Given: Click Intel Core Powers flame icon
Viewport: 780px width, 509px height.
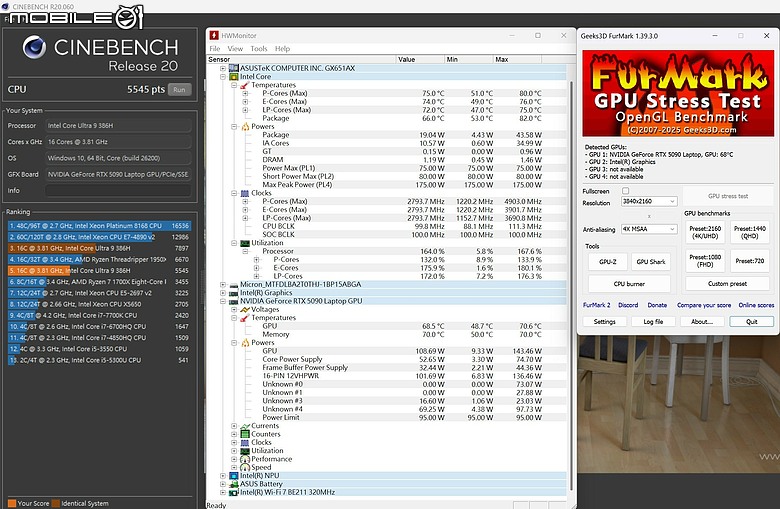Looking at the screenshot, I should (245, 126).
